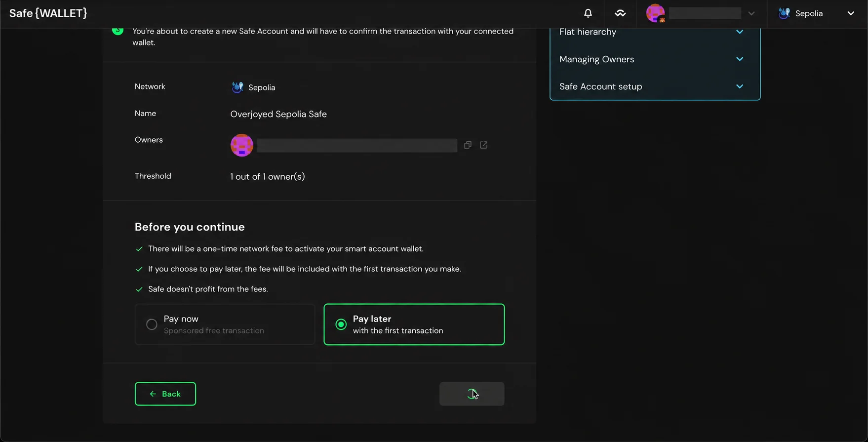Copy the owner address
Image resolution: width=868 pixels, height=442 pixels.
[468, 145]
